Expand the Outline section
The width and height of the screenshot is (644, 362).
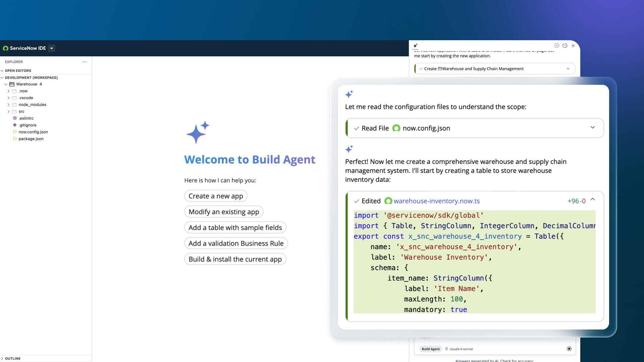tap(13, 358)
